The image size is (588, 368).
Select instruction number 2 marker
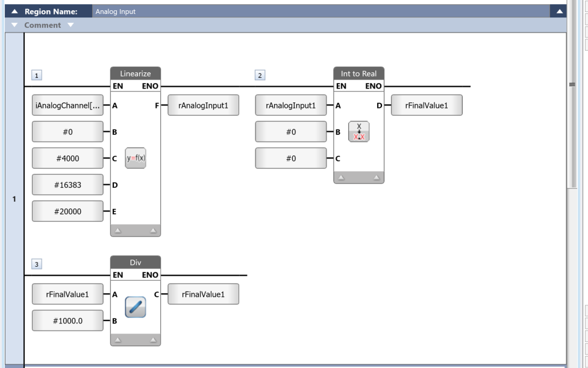(260, 75)
